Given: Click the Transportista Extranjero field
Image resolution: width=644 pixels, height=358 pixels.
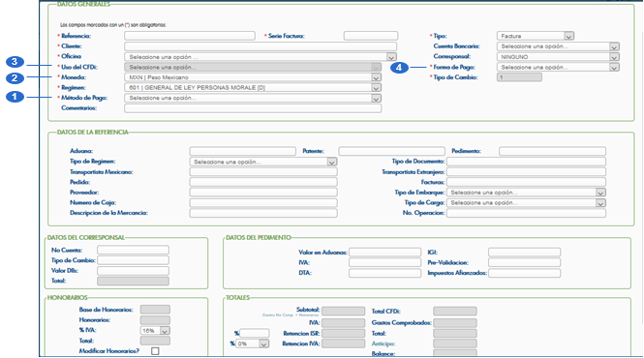Looking at the screenshot, I should (x=526, y=172).
